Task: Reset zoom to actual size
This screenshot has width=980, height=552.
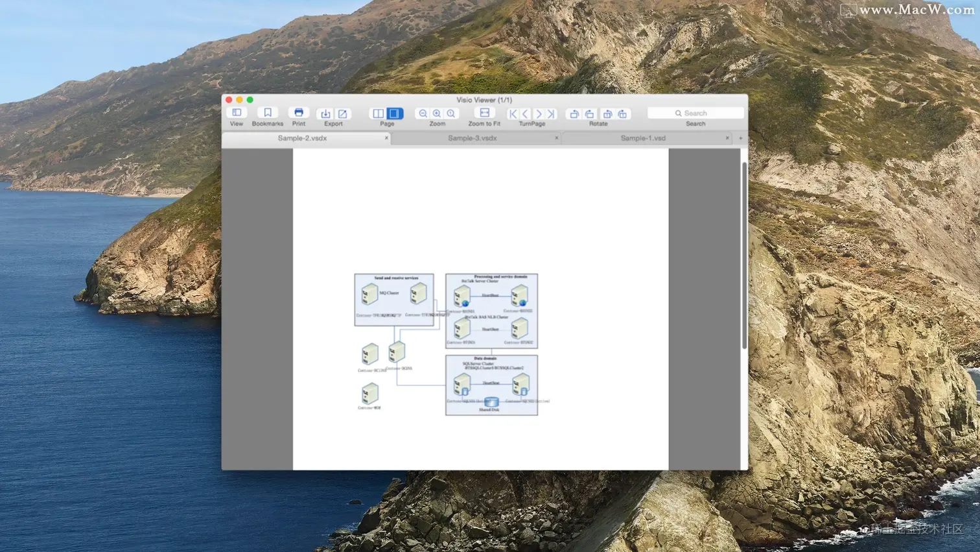Action: (x=451, y=114)
